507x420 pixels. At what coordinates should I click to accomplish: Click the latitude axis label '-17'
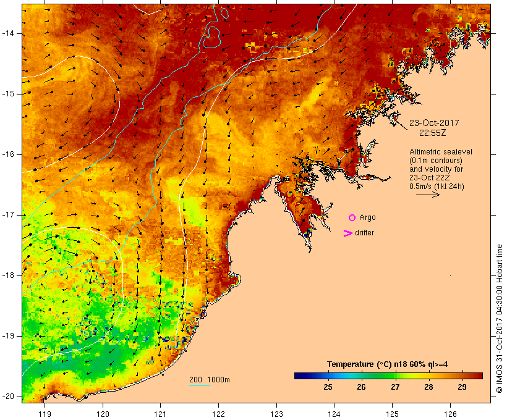point(7,215)
